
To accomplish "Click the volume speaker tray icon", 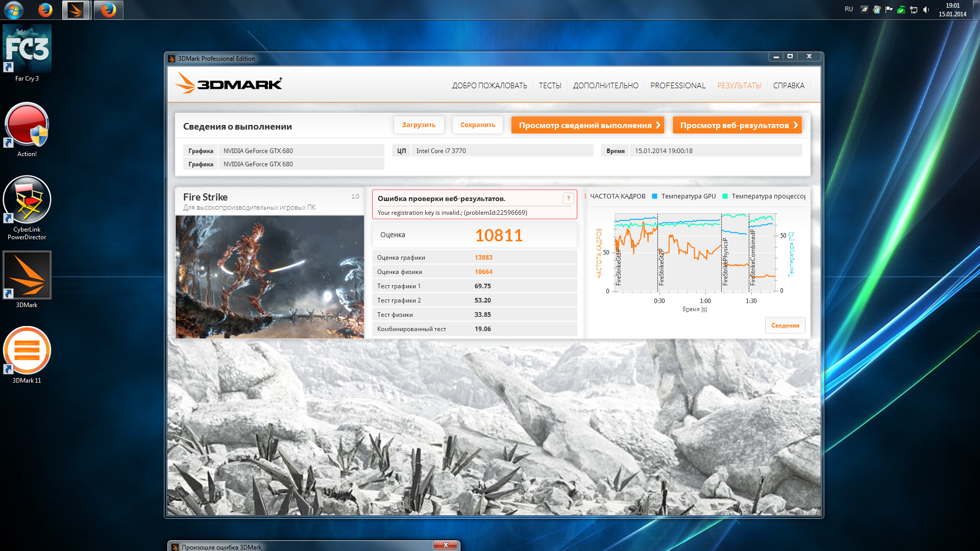I will [x=926, y=10].
